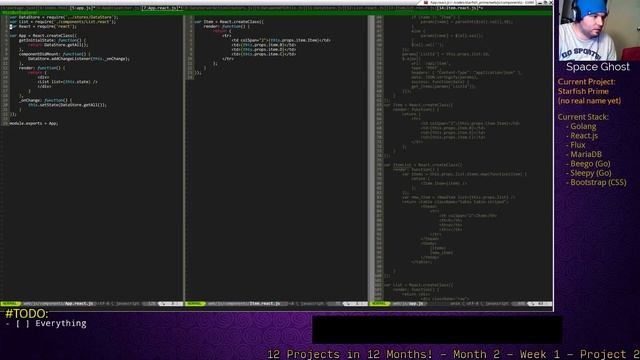Click the var App = React.createClass line
The height and width of the screenshot is (360, 640).
click(x=43, y=36)
